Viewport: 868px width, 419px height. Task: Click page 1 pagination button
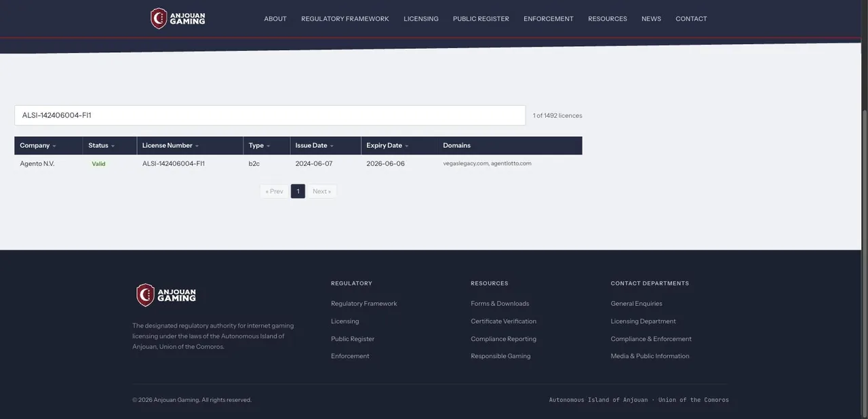click(x=298, y=191)
